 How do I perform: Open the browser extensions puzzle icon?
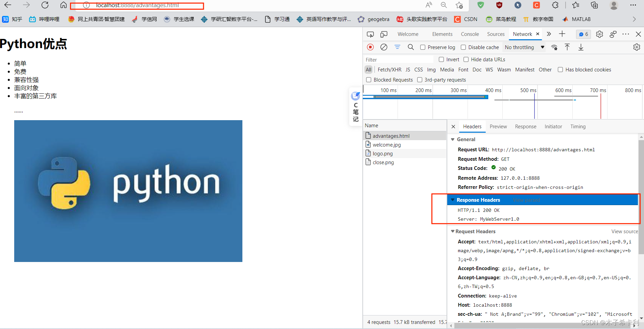pyautogui.click(x=555, y=5)
